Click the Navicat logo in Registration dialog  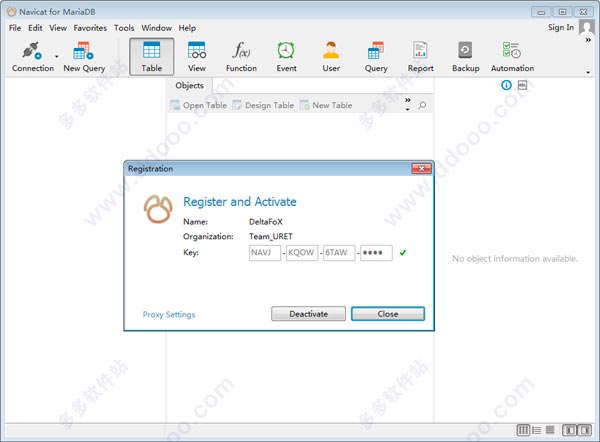coord(158,209)
